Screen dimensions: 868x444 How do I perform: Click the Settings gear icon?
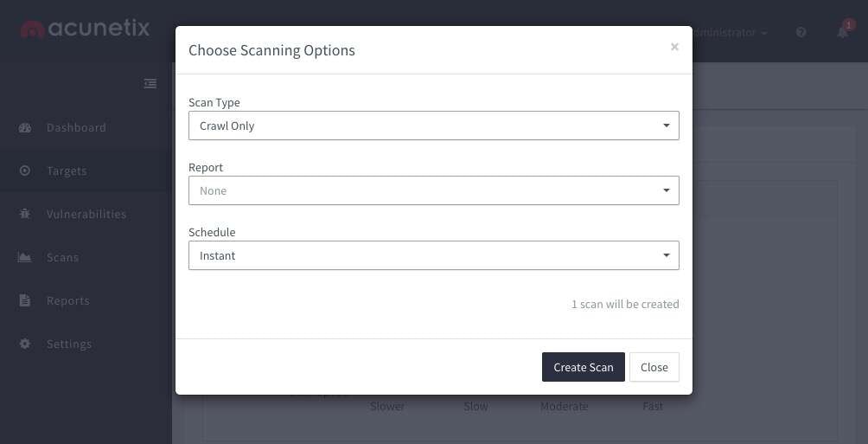[x=25, y=344]
